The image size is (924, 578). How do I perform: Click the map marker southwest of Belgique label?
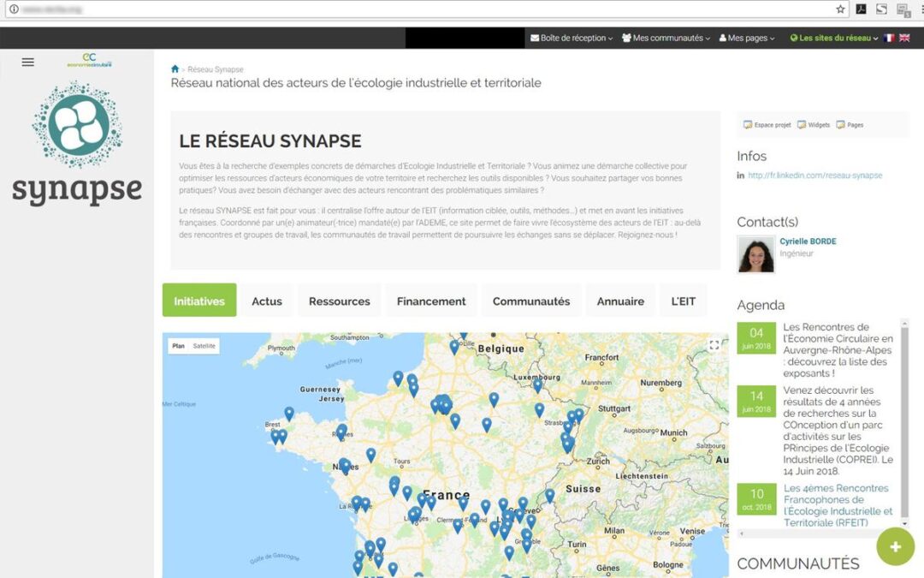454,348
